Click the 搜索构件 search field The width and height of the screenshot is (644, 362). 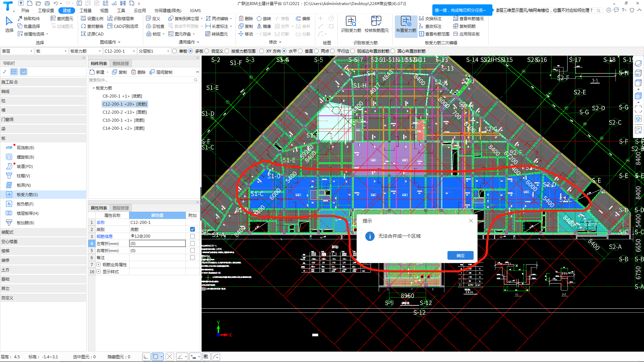tap(143, 80)
